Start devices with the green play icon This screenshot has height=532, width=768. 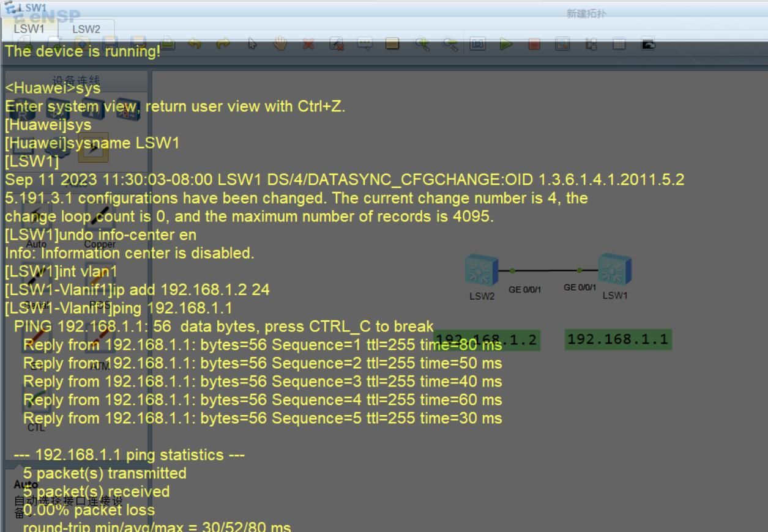point(506,44)
